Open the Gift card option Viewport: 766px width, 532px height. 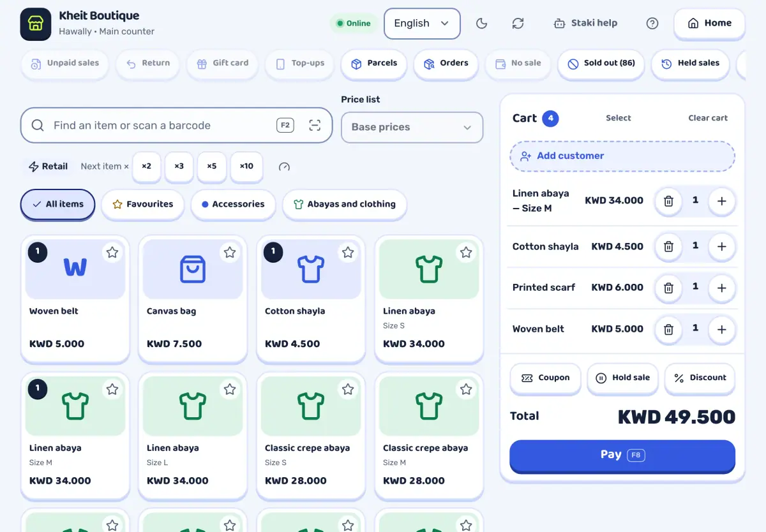coord(223,63)
